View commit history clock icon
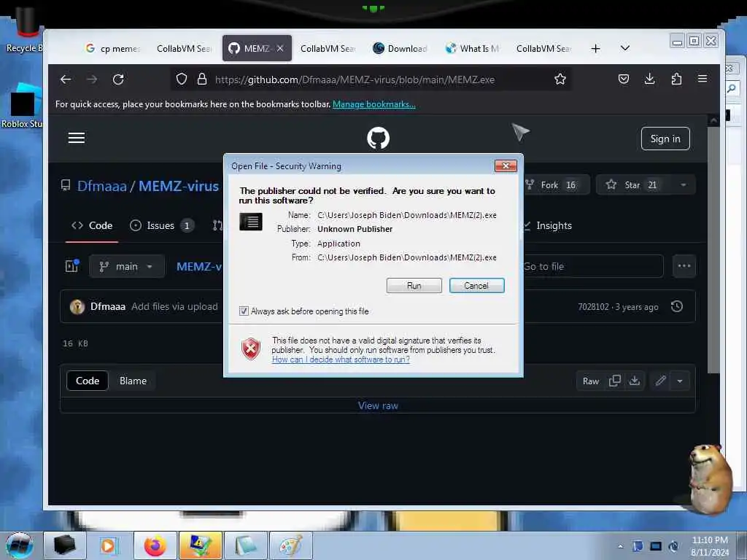The height and width of the screenshot is (560, 747). [677, 306]
